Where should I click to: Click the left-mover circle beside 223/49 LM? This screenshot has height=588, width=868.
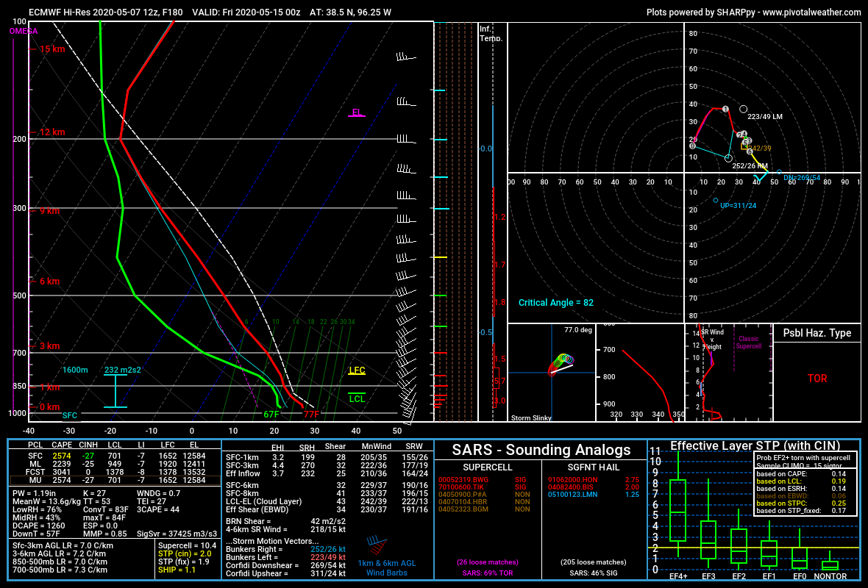pyautogui.click(x=744, y=110)
